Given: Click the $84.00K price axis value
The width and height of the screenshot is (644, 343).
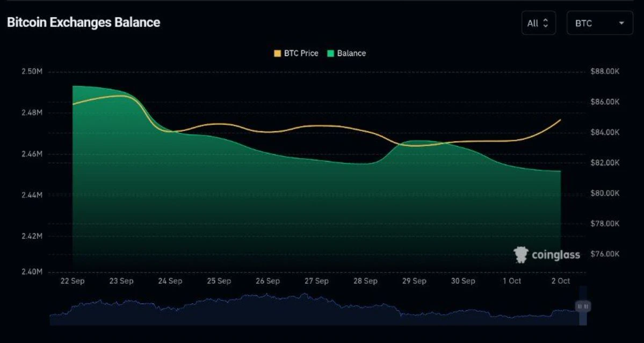Looking at the screenshot, I should point(605,132).
